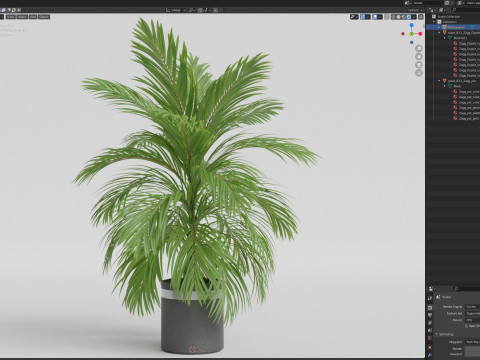This screenshot has height=360, width=480.
Task: Open the World properties tab
Action: (430, 338)
